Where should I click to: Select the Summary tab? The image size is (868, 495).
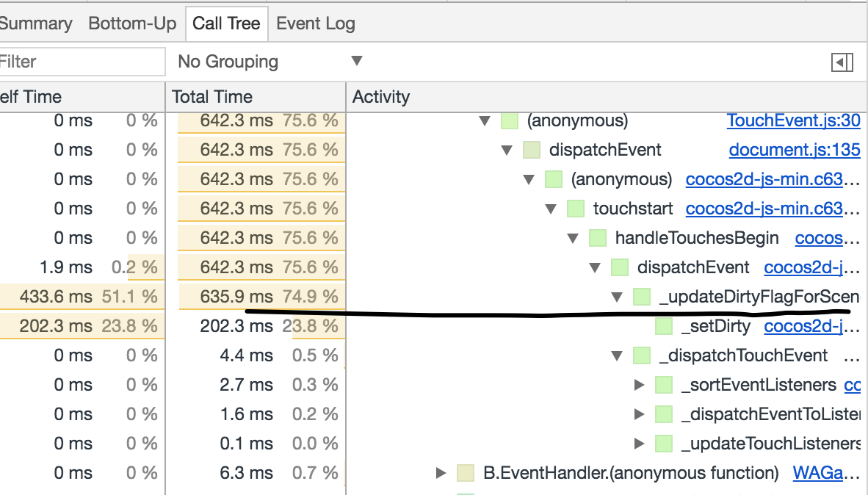pos(35,24)
